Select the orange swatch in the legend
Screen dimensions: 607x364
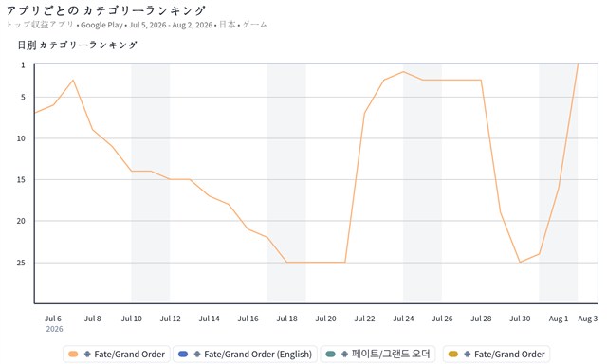pyautogui.click(x=73, y=354)
